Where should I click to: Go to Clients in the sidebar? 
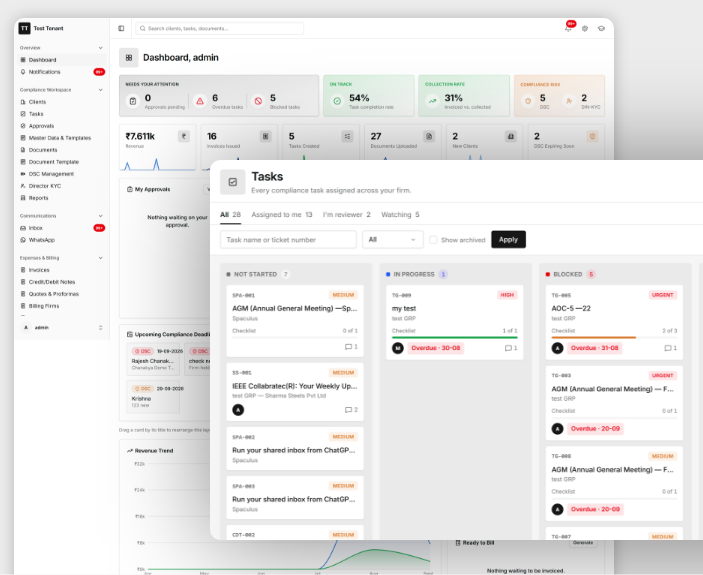click(62, 102)
